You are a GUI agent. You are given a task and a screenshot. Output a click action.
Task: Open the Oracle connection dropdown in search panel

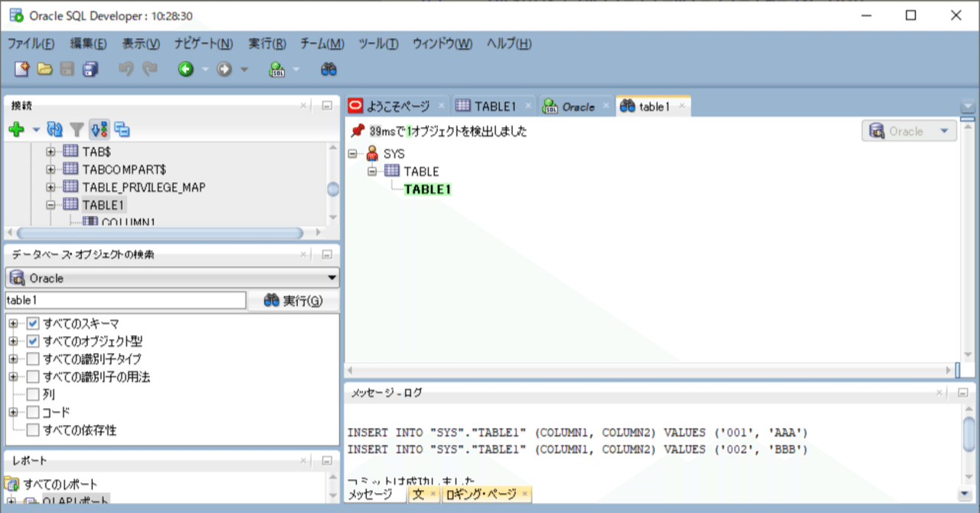pos(332,277)
